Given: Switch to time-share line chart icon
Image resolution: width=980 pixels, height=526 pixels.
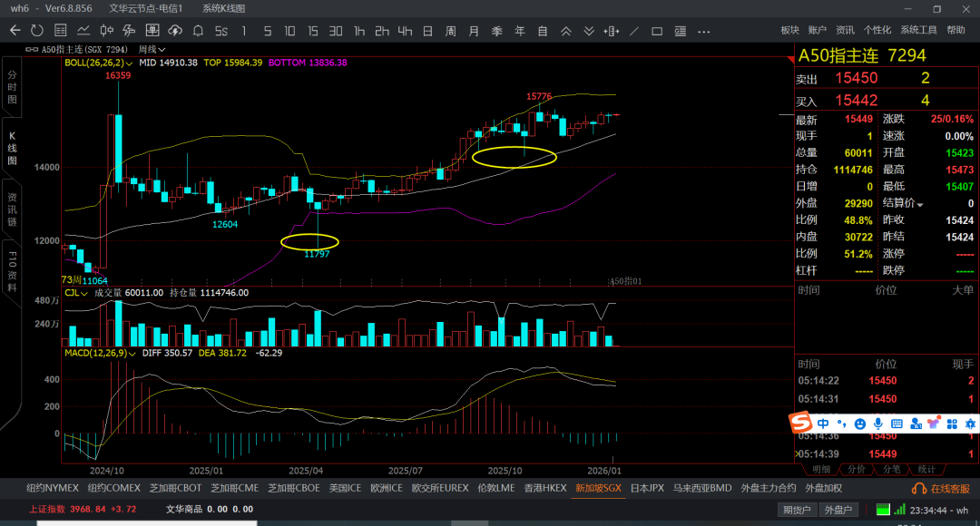Looking at the screenshot, I should point(83,31).
